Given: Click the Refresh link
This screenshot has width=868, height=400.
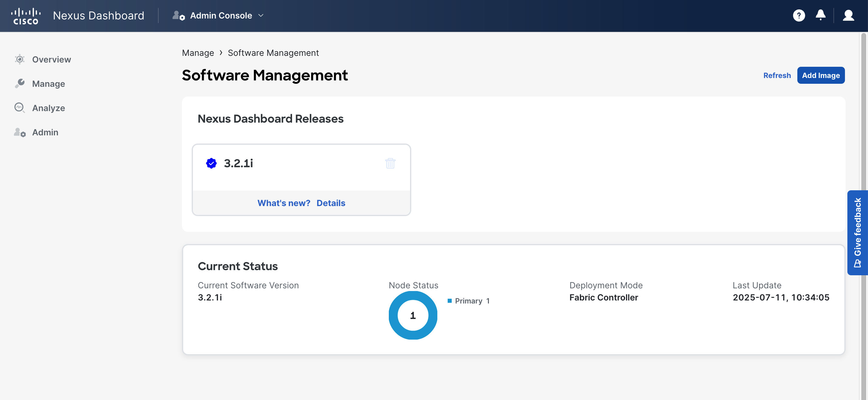Looking at the screenshot, I should coord(777,75).
